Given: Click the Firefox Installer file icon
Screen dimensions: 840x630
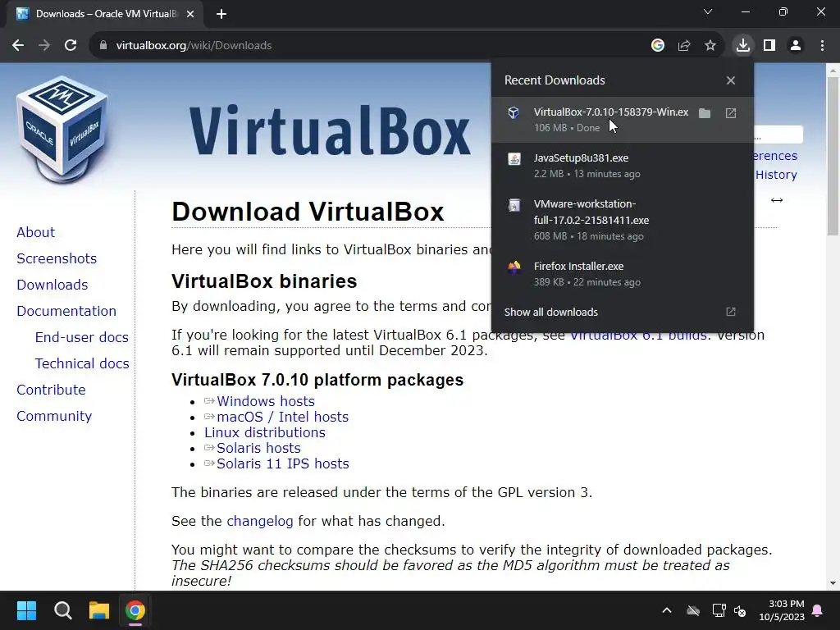Looking at the screenshot, I should coord(514,267).
